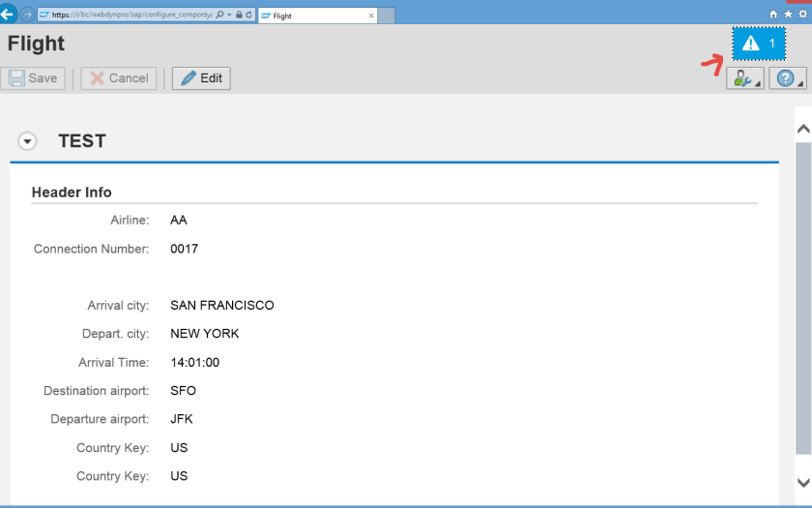Go back with browser back arrow
This screenshot has width=812, height=508.
coord(8,13)
